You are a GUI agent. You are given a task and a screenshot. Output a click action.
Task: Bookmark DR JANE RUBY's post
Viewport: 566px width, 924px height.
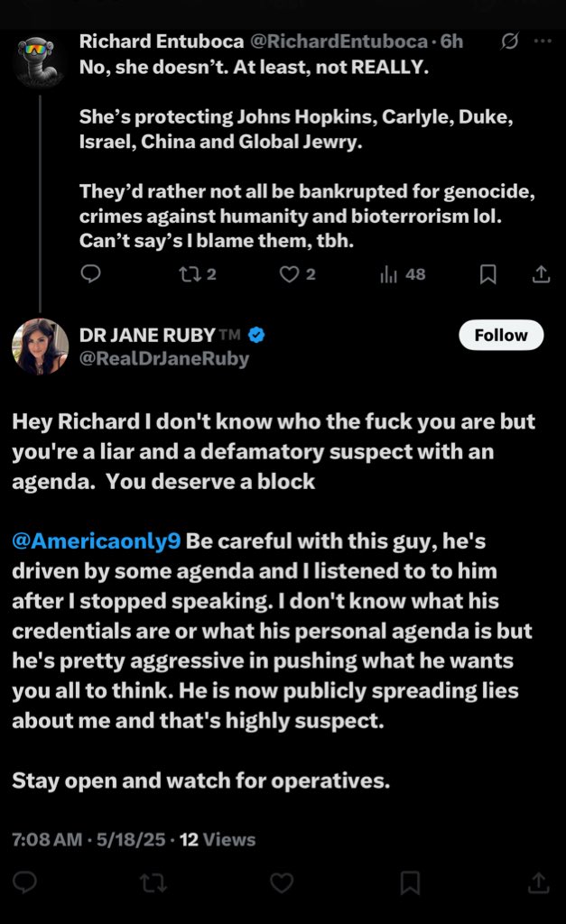coord(410,882)
